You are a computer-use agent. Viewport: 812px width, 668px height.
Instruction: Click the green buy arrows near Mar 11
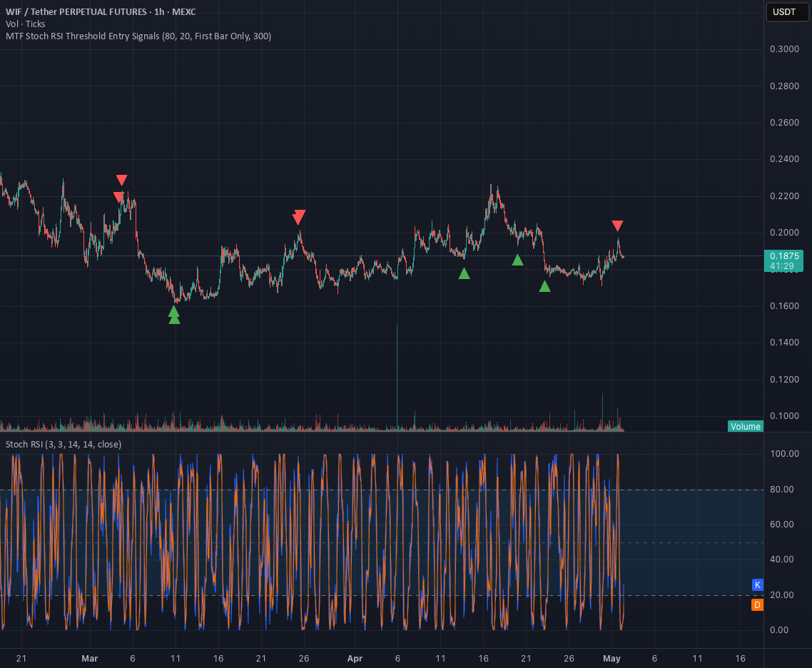tap(174, 315)
